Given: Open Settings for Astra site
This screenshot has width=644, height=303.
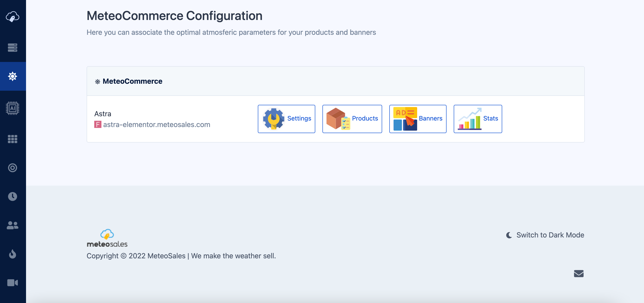Looking at the screenshot, I should (286, 119).
